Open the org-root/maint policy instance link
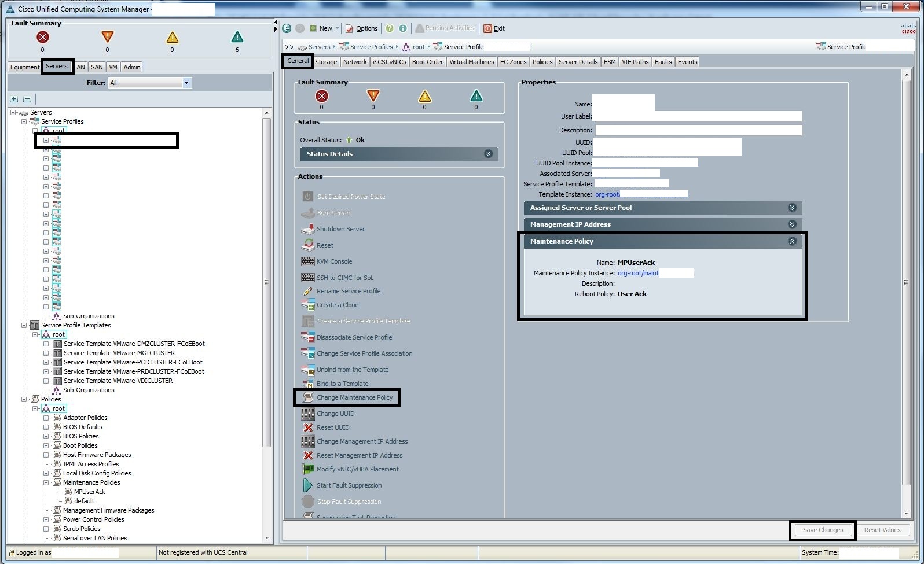This screenshot has height=564, width=924. (x=638, y=273)
